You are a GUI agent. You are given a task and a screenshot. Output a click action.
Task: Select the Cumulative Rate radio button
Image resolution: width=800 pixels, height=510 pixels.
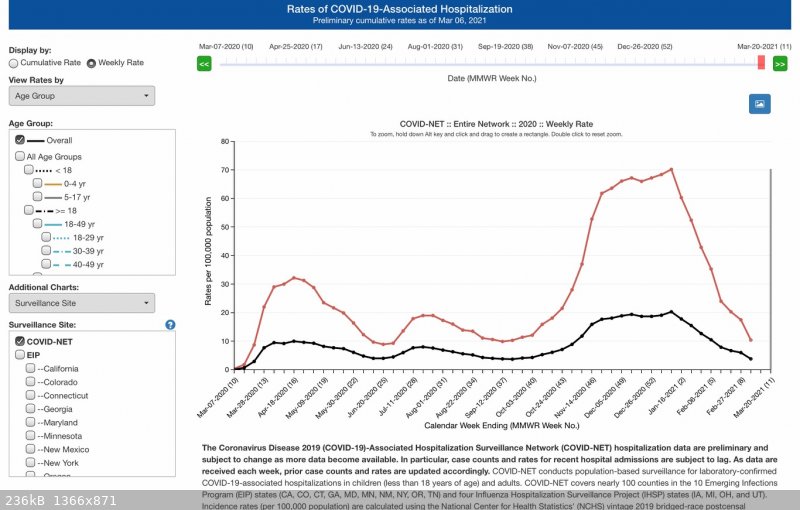click(x=13, y=63)
